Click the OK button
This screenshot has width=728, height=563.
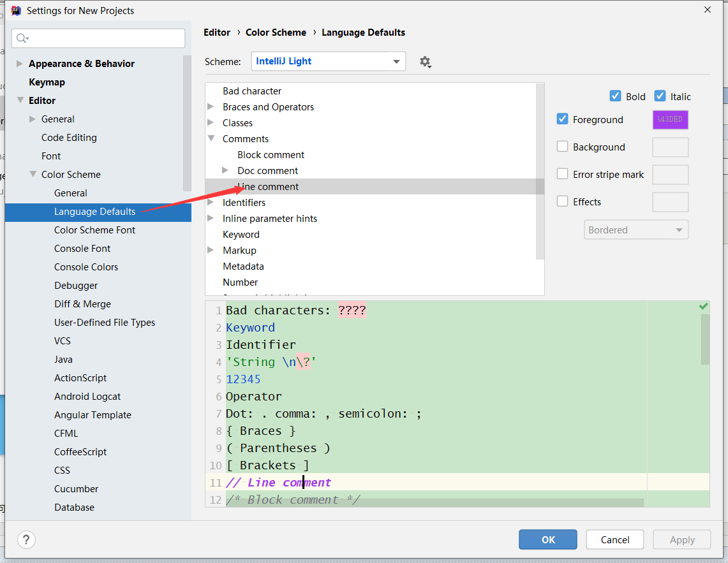coord(548,539)
